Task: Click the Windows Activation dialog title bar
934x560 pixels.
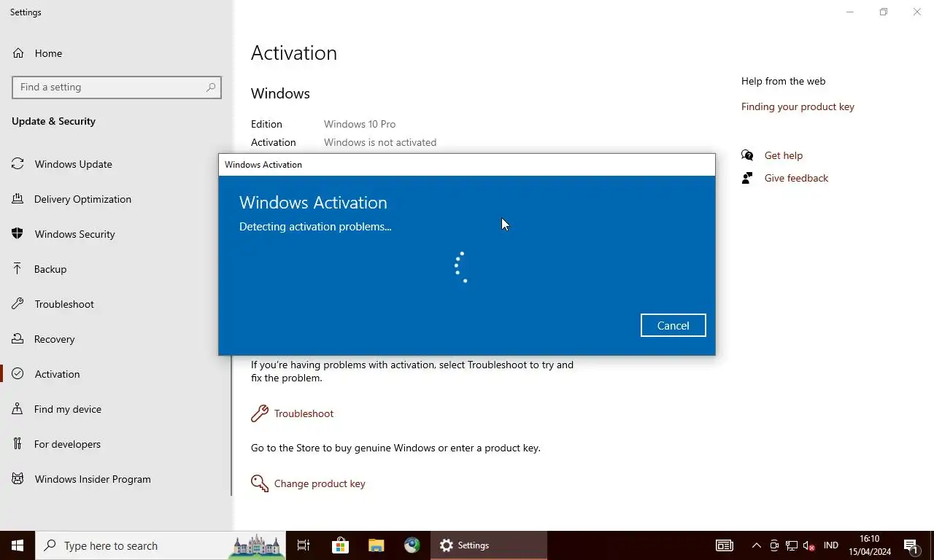Action: coord(467,165)
